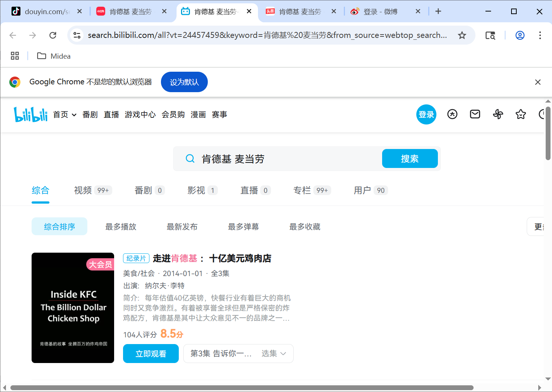The width and height of the screenshot is (552, 392).
Task: Expand the 选集 episode dropdown
Action: 274,353
